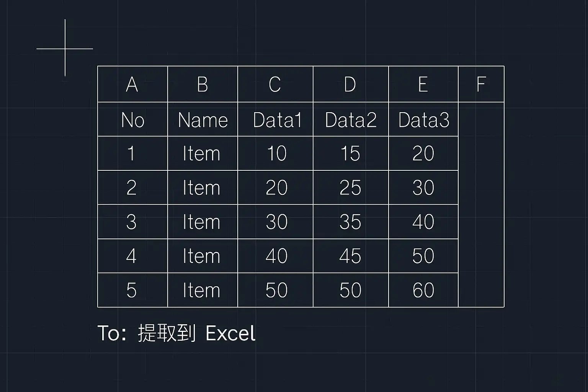Select column header A cell
The height and width of the screenshot is (392, 588).
click(x=132, y=84)
